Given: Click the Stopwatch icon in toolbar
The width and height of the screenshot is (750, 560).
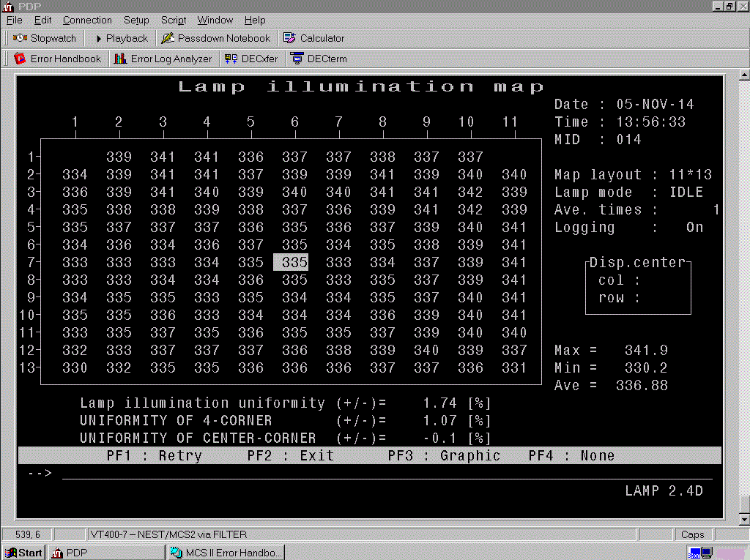Looking at the screenshot, I should pyautogui.click(x=20, y=38).
